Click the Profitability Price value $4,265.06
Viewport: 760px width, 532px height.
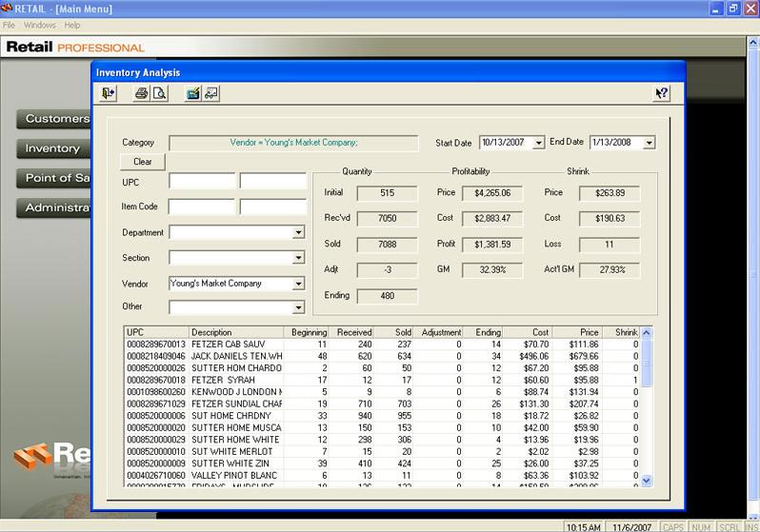pyautogui.click(x=492, y=193)
